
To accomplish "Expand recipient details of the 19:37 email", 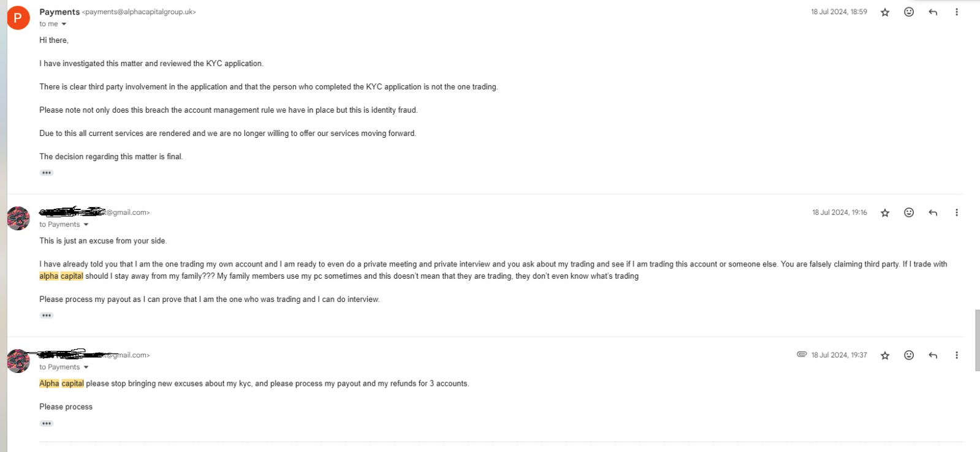I will 86,367.
